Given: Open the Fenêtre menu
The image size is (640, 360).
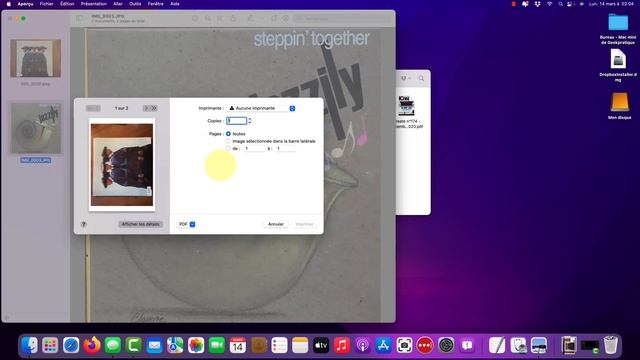Looking at the screenshot, I should point(156,4).
